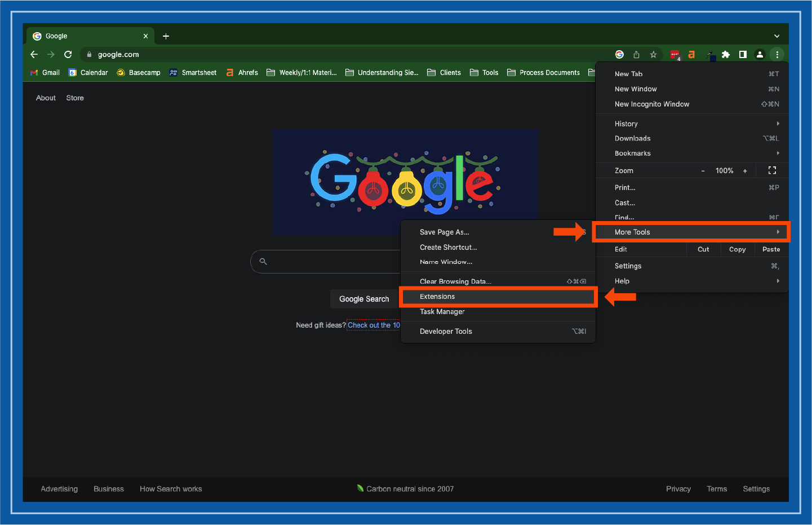Decrease zoom with the minus button
The image size is (812, 525).
click(x=703, y=171)
